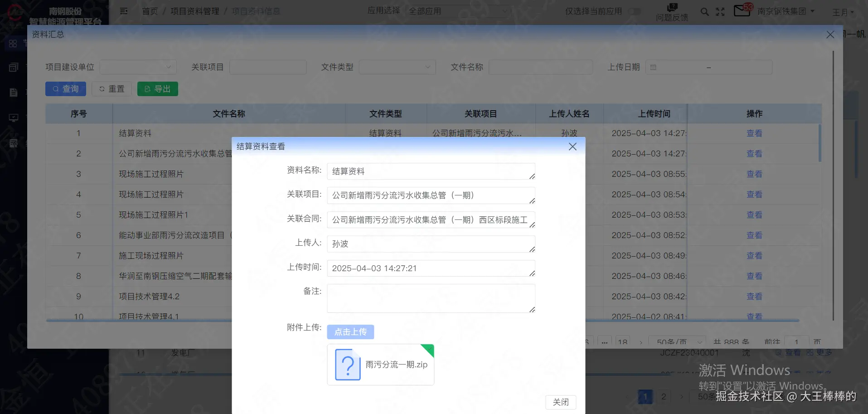The height and width of the screenshot is (414, 868).
Task: Click row 3 cell 现场施工过程照片
Action: pyautogui.click(x=151, y=174)
